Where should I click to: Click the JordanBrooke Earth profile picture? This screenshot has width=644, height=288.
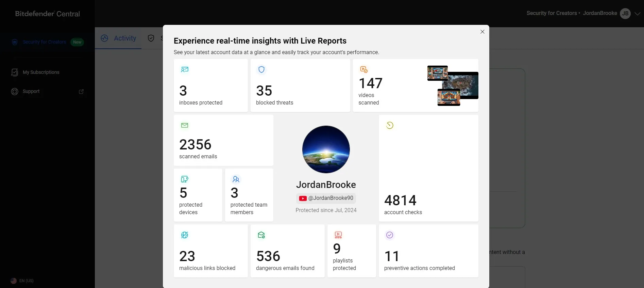point(326,149)
